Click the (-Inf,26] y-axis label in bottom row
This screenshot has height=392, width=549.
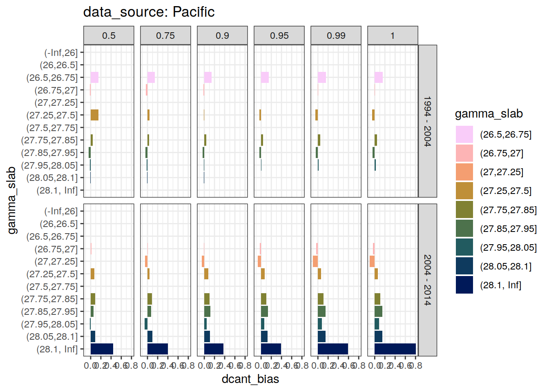(x=61, y=211)
